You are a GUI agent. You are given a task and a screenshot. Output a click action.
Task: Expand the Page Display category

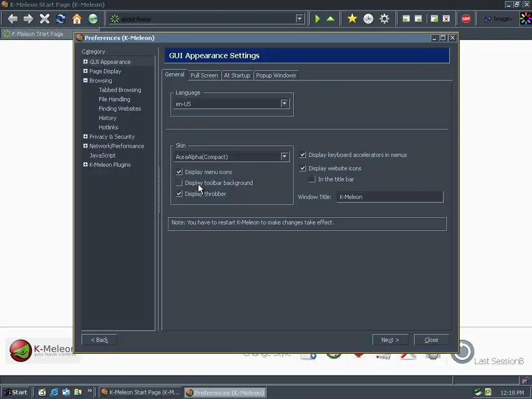tap(85, 71)
